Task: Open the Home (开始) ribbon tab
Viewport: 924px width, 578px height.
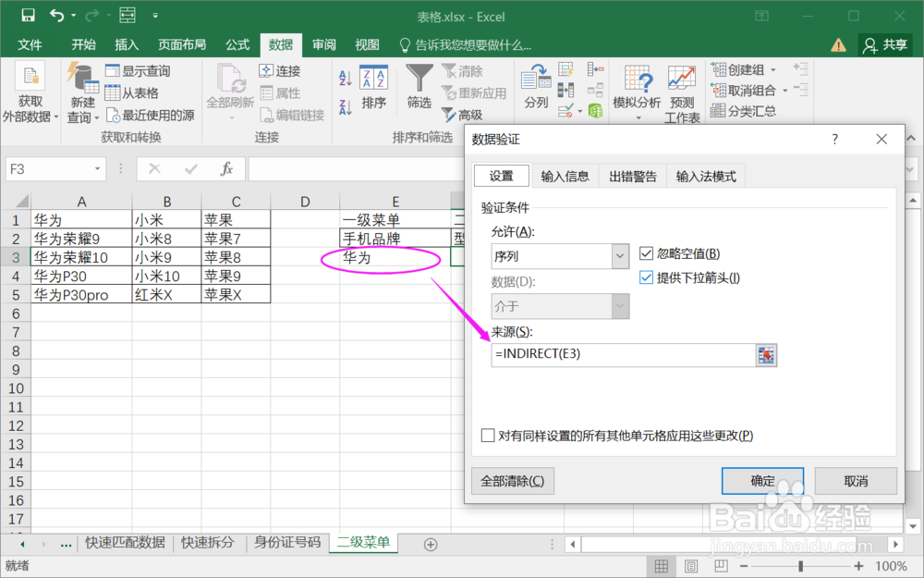Action: [83, 44]
